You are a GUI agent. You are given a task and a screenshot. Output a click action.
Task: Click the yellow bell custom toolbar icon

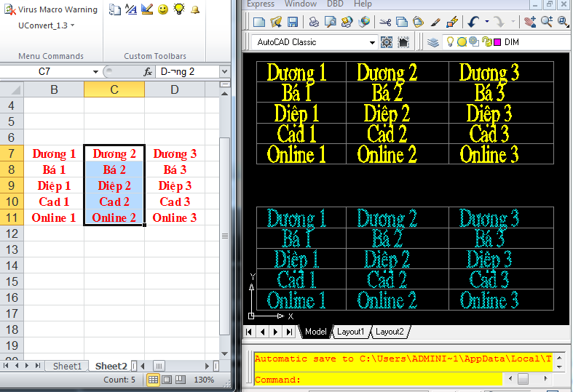click(x=194, y=9)
